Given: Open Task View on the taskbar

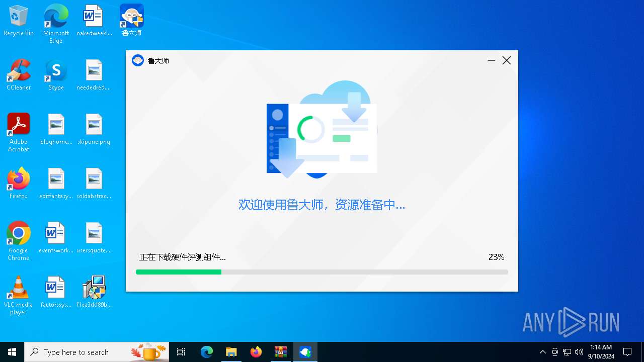Looking at the screenshot, I should [x=181, y=352].
